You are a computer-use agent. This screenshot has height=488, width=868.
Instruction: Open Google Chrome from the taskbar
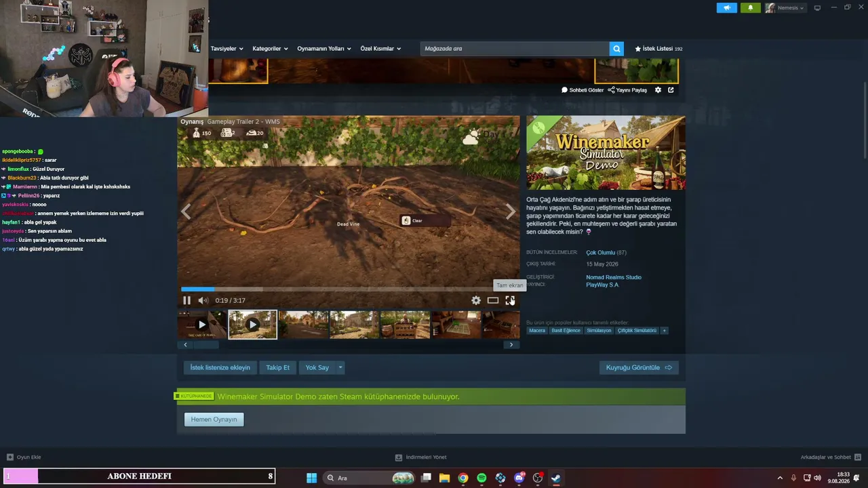[x=463, y=478]
